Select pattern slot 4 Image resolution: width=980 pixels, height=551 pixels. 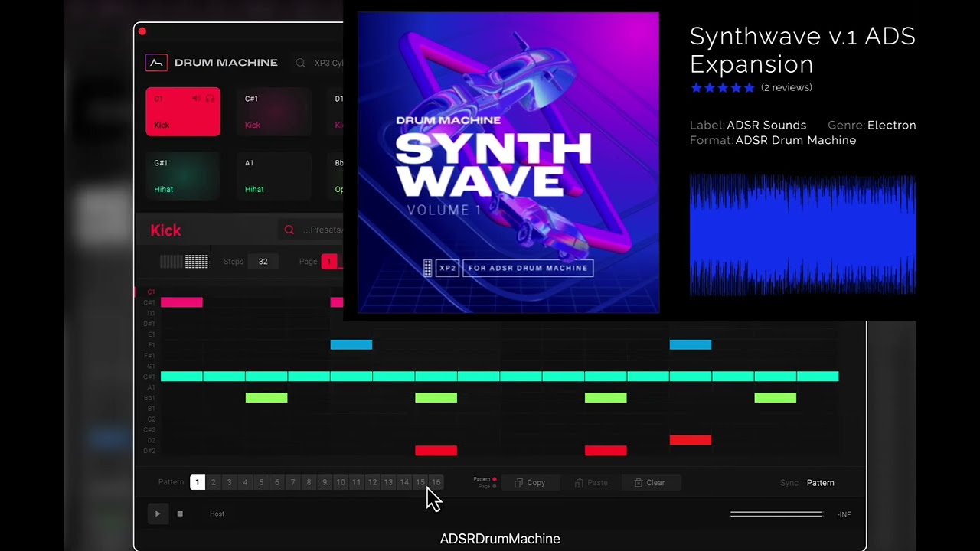pos(245,482)
